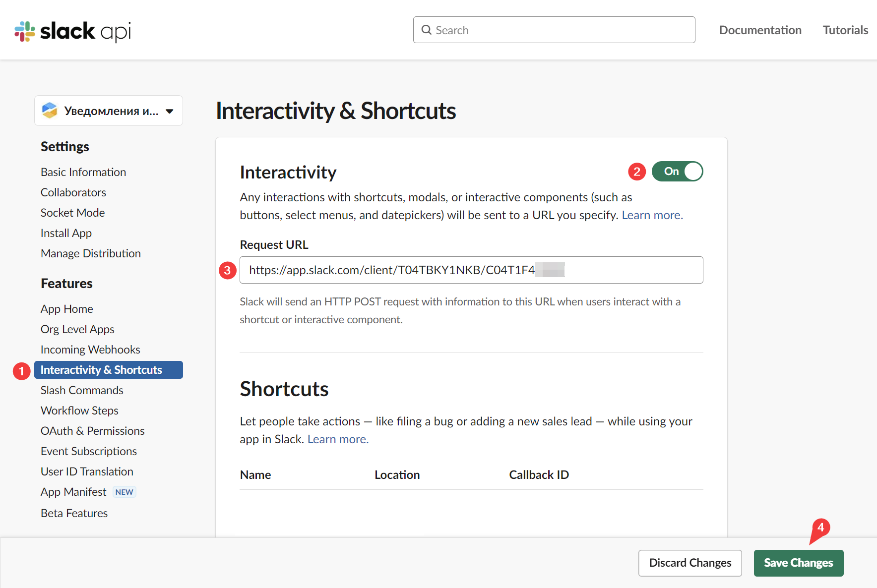This screenshot has height=588, width=877.
Task: Open the Documentation link
Action: coord(760,30)
